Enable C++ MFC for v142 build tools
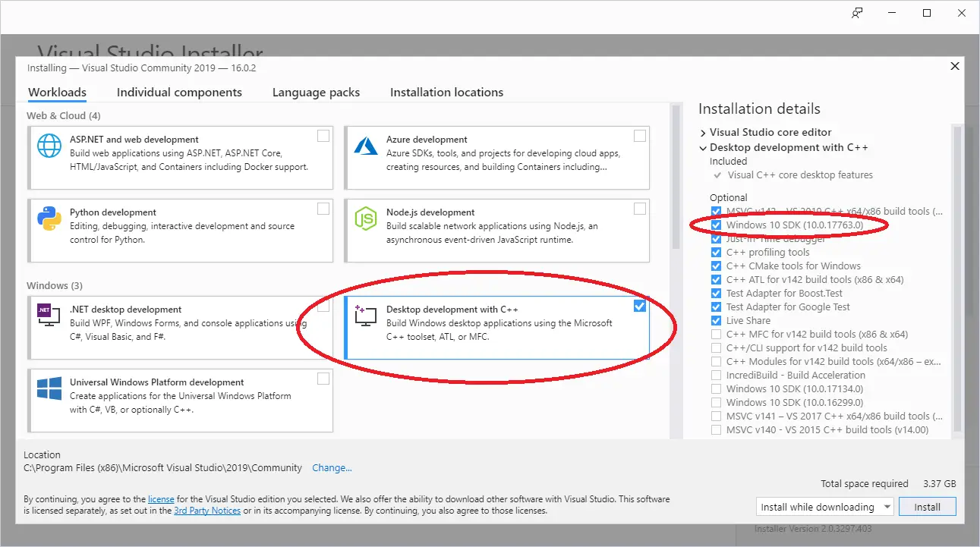Screen dimensions: 980x547 716,334
